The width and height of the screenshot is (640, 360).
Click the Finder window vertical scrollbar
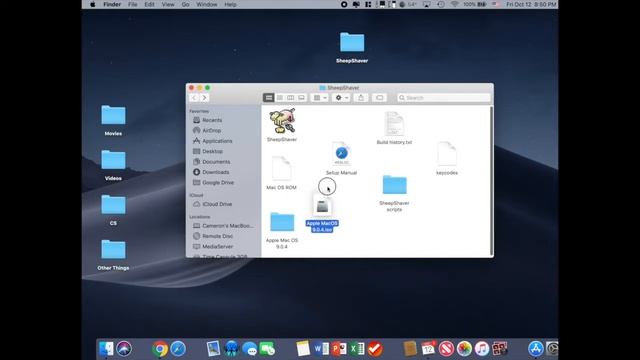491,180
